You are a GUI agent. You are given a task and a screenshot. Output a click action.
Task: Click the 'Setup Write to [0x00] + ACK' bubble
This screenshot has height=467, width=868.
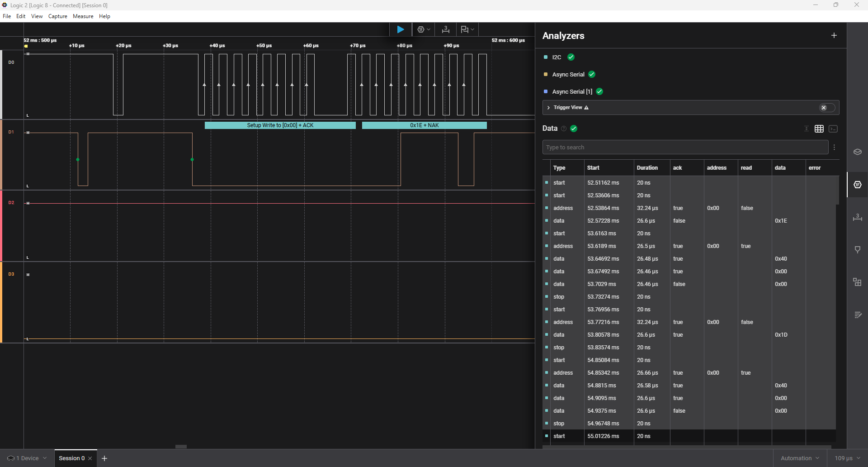[x=280, y=125]
